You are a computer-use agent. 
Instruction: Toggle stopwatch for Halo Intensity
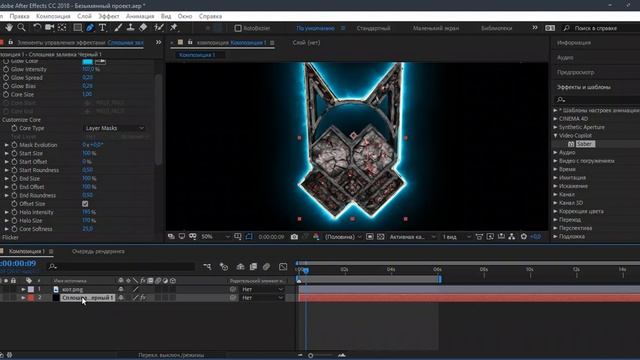14,212
